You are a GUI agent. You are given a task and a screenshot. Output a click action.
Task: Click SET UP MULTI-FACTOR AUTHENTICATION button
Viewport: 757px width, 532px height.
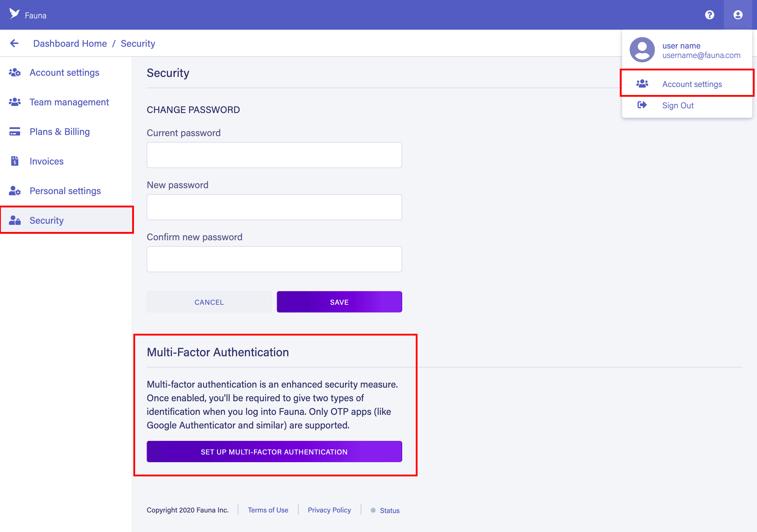click(274, 452)
